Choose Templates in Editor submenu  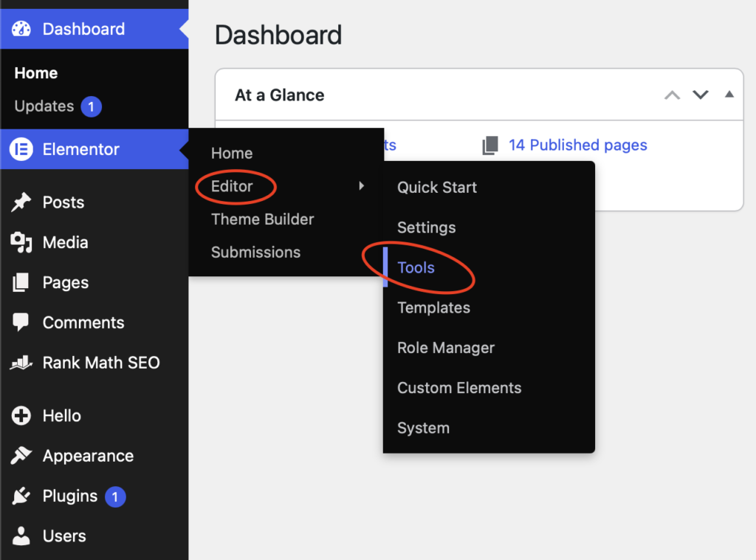click(x=433, y=308)
